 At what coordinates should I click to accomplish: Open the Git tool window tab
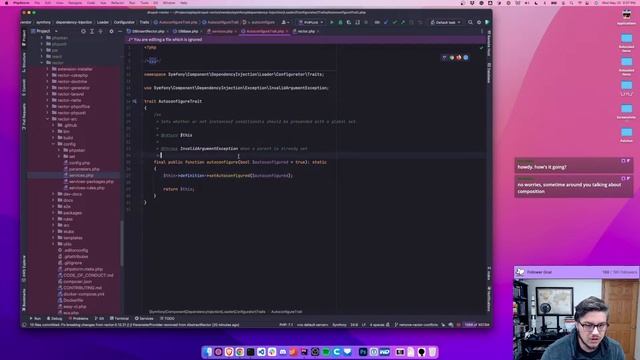[x=99, y=318]
